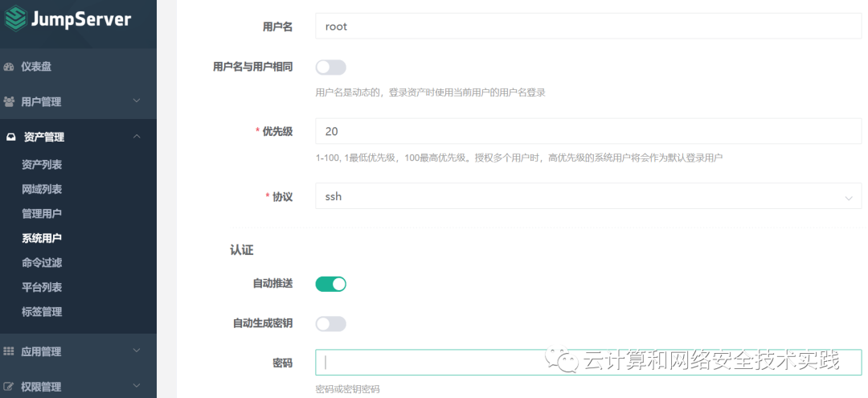The height and width of the screenshot is (398, 868).
Task: Enable the 自动生成密钥 switch
Action: pyautogui.click(x=330, y=324)
